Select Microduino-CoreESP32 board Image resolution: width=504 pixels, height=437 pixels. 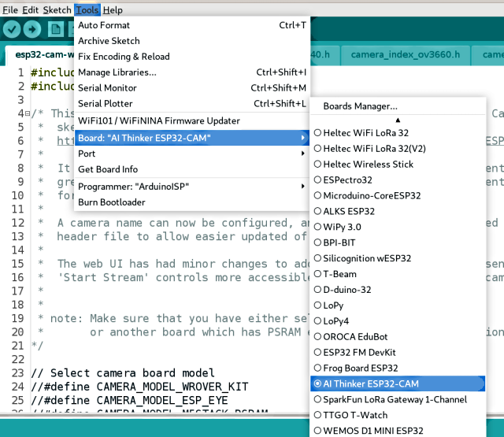[x=398, y=195]
